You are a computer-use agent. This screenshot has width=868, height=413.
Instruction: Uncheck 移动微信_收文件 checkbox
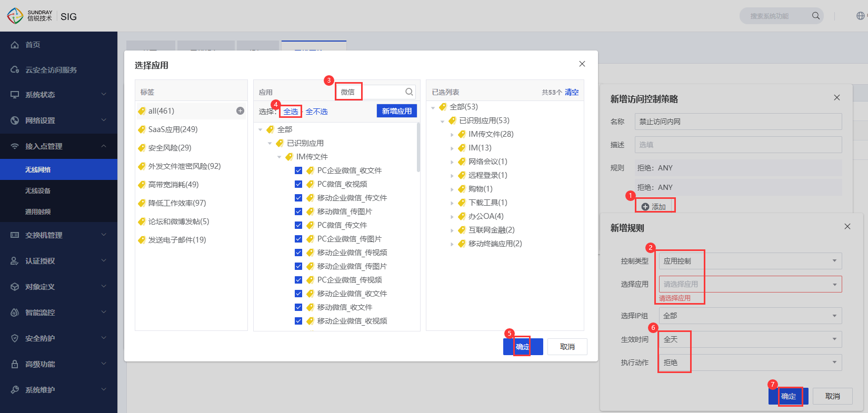(x=298, y=307)
